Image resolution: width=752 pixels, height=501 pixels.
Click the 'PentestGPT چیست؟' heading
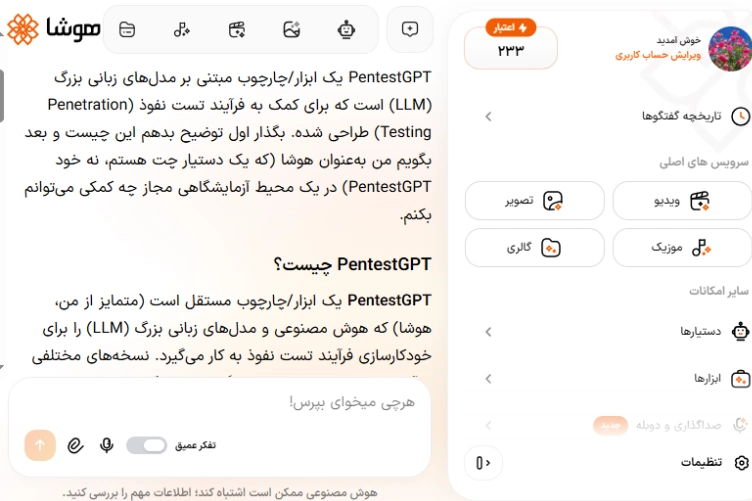pyautogui.click(x=352, y=264)
